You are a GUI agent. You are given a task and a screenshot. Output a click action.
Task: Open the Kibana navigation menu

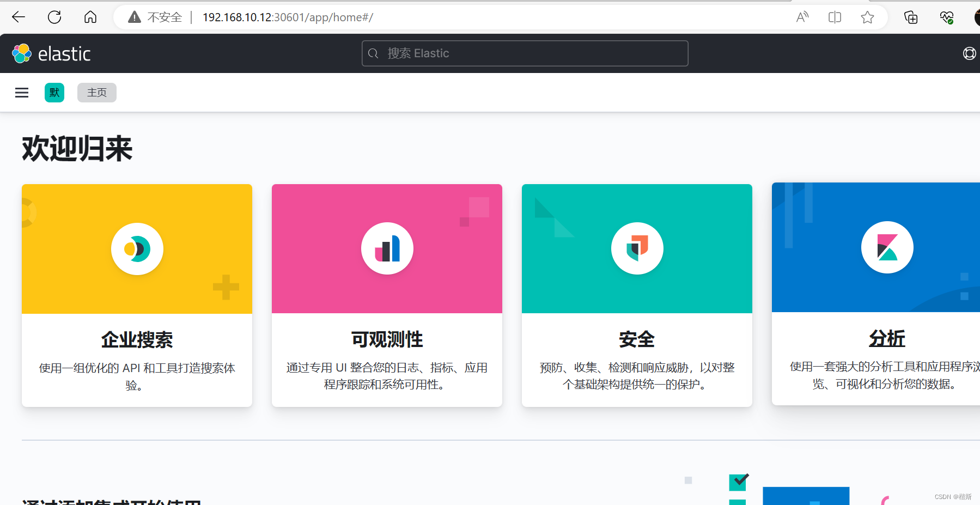coord(21,93)
